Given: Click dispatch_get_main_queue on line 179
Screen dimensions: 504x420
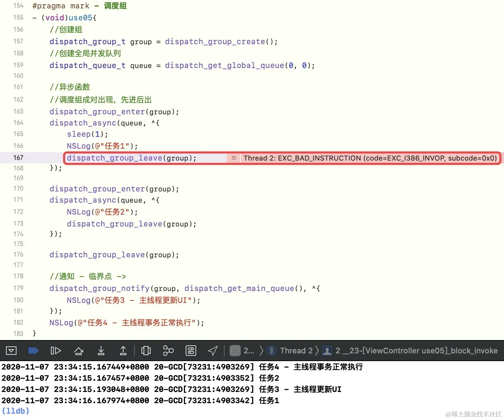Looking at the screenshot, I should (x=239, y=289).
